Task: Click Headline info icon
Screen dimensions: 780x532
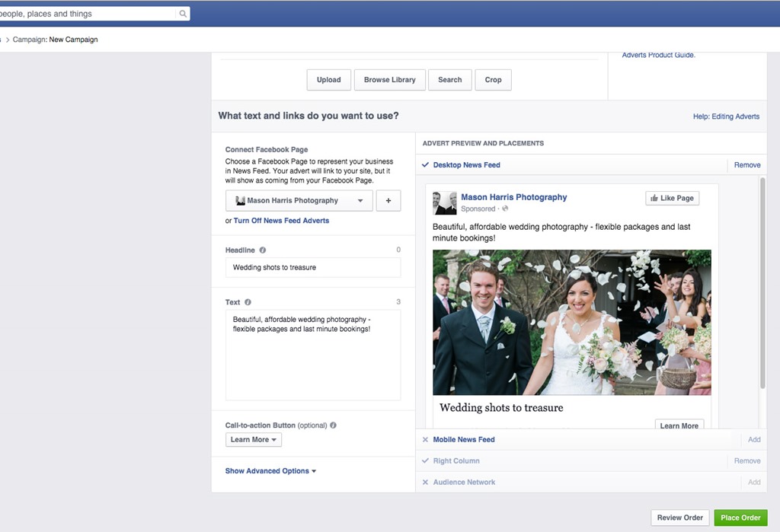Action: (263, 250)
